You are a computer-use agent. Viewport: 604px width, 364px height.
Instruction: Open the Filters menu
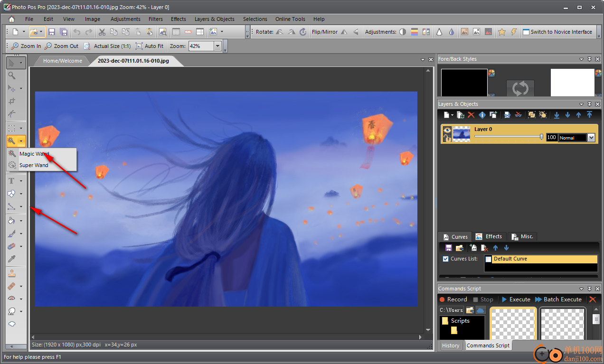tap(156, 19)
